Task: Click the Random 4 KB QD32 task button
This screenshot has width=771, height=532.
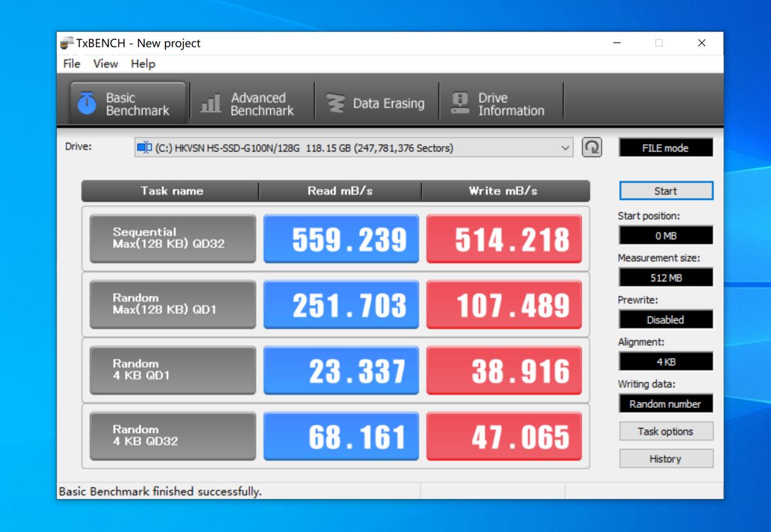Action: pyautogui.click(x=173, y=436)
